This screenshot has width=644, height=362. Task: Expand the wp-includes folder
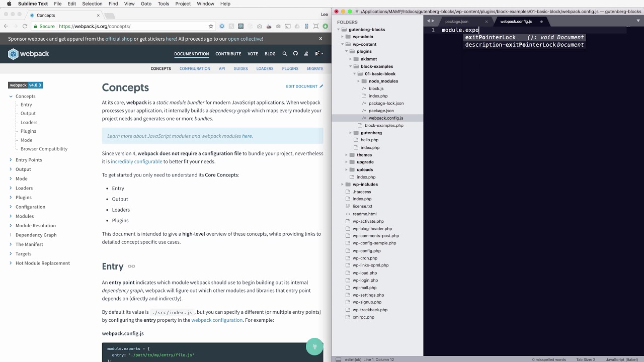(x=343, y=185)
